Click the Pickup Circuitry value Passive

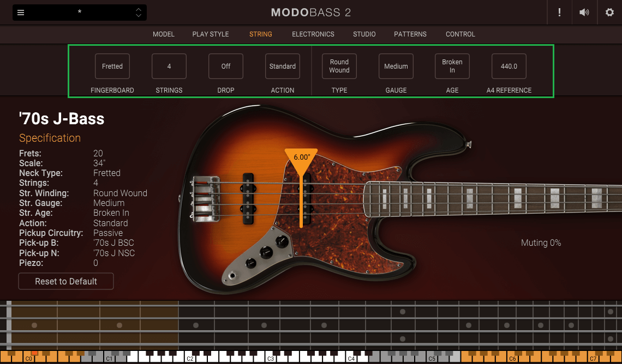[x=108, y=233]
